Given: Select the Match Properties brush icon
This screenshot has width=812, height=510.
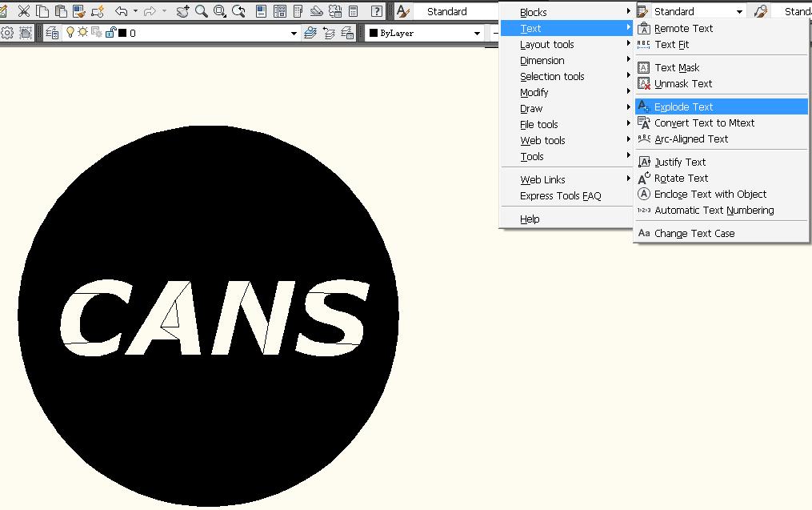Looking at the screenshot, I should coord(78,11).
